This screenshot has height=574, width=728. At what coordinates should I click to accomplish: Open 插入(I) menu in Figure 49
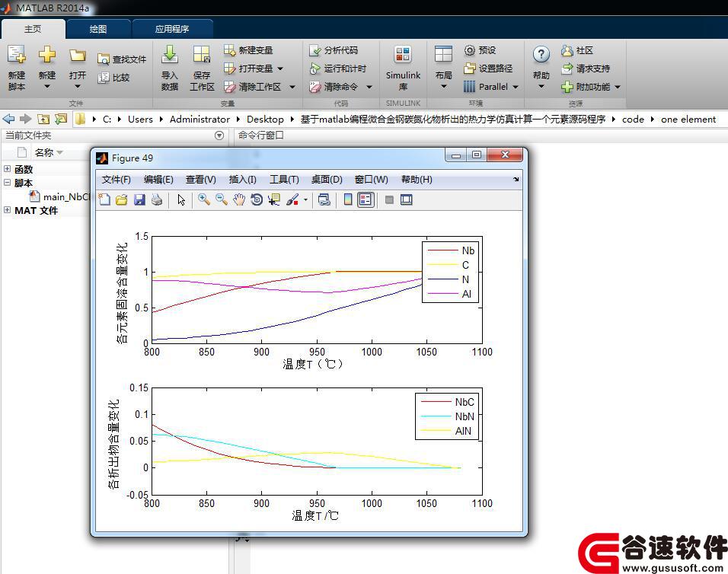point(242,180)
